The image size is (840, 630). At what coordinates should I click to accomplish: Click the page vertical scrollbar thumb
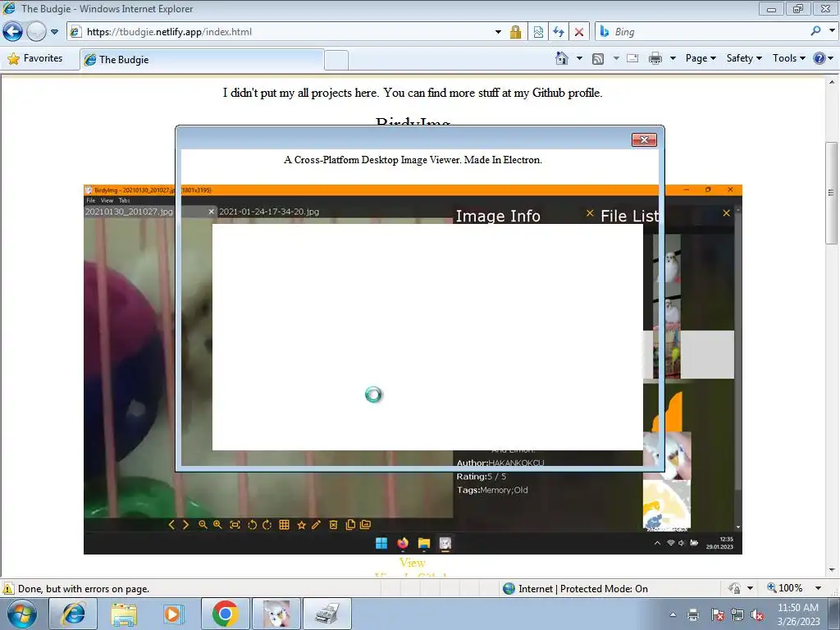coord(832,193)
